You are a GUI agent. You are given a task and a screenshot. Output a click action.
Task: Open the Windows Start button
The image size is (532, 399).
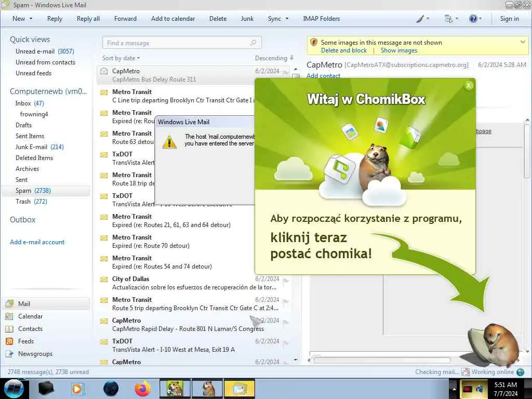[14, 389]
